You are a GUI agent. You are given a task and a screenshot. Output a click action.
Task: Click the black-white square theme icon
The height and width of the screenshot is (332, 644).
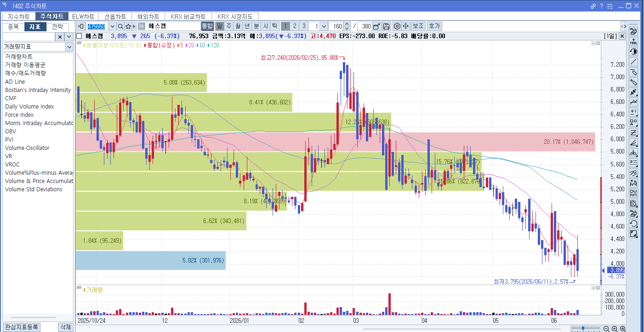[633, 234]
